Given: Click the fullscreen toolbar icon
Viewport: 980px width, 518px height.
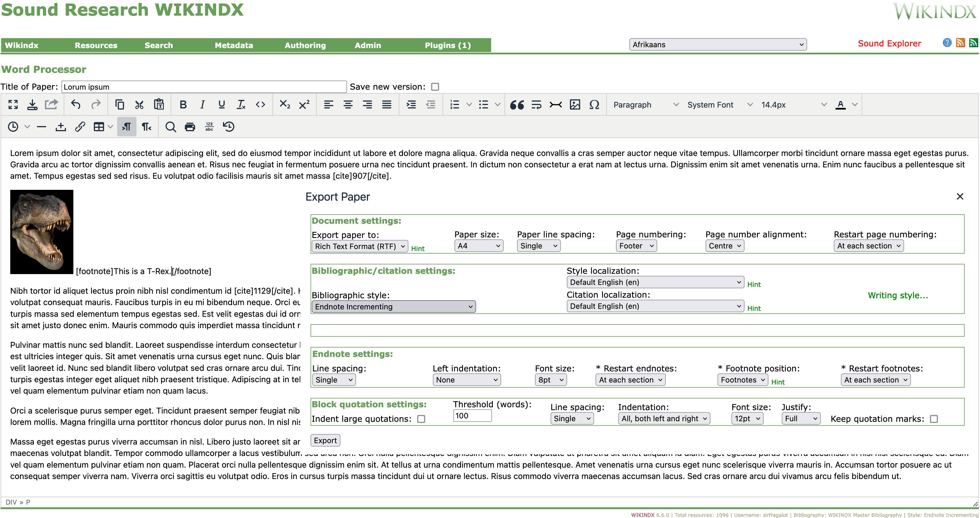Looking at the screenshot, I should tap(13, 105).
